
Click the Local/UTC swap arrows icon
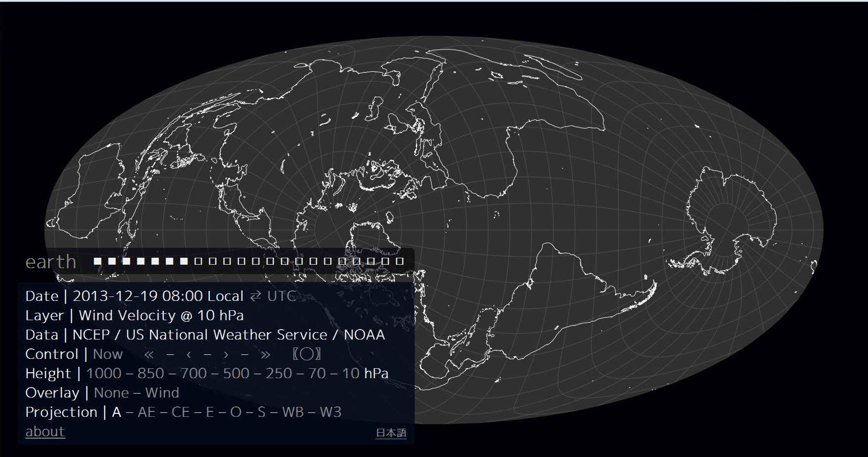[255, 296]
